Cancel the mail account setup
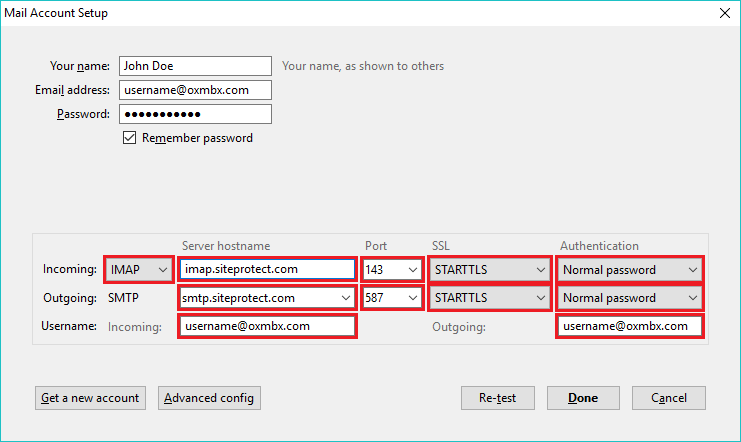 [x=668, y=398]
